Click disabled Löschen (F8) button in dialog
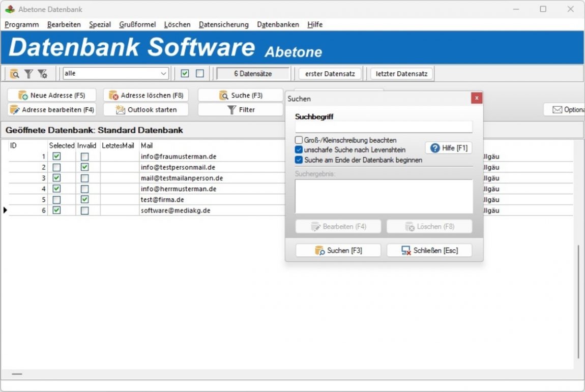585x392 pixels. click(429, 226)
